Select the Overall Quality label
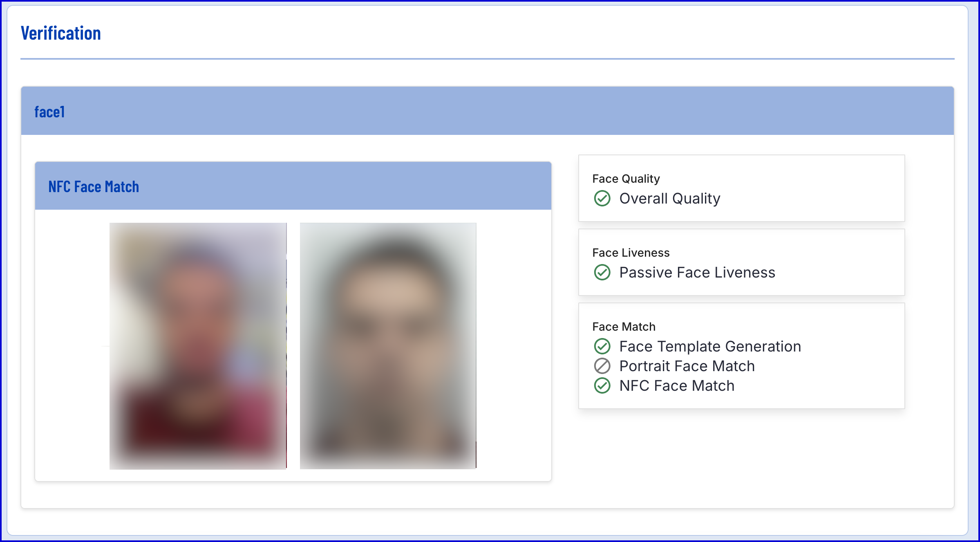980x542 pixels. (x=670, y=199)
